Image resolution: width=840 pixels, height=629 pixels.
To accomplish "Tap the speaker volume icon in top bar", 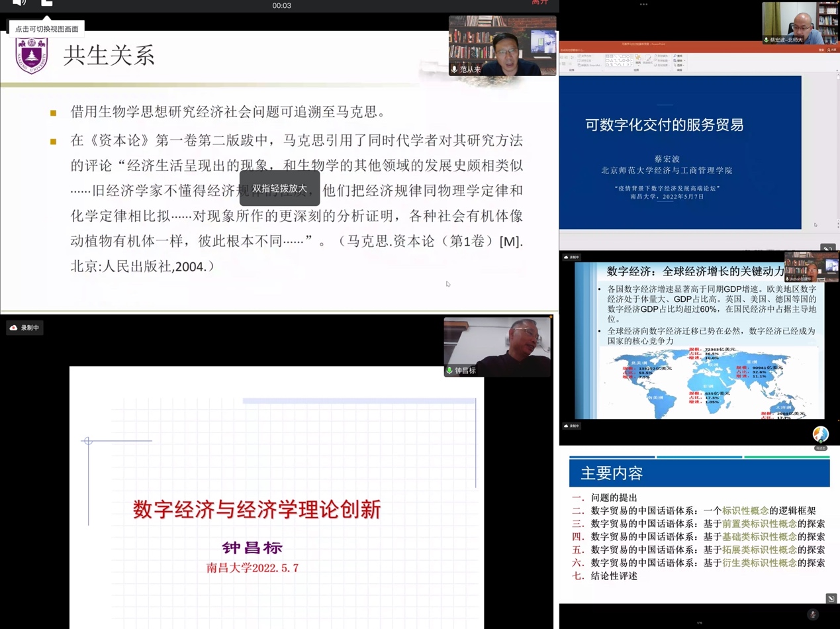I will (19, 3).
